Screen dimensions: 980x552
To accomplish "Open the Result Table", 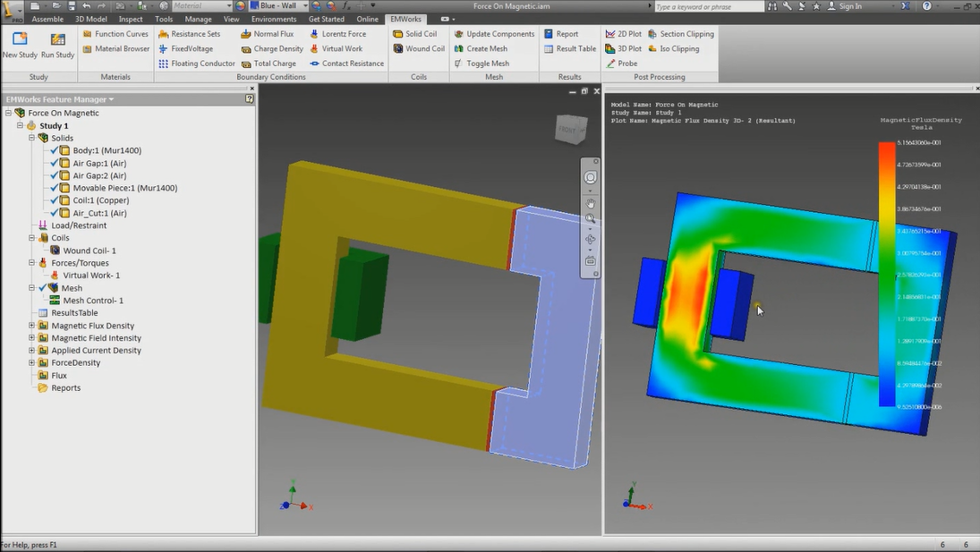I will (570, 48).
